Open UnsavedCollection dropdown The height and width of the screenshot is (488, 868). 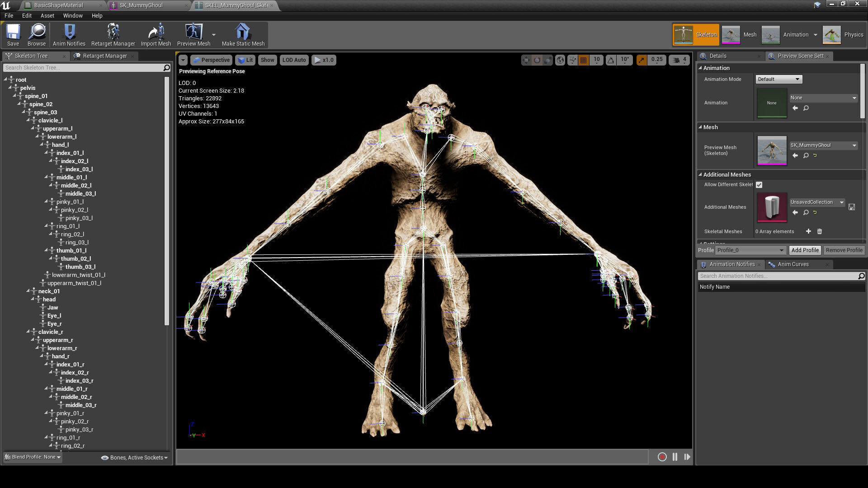(x=817, y=202)
